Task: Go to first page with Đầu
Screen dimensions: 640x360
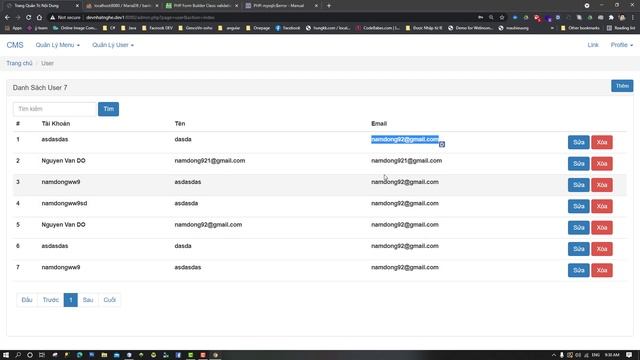Action: [x=27, y=300]
